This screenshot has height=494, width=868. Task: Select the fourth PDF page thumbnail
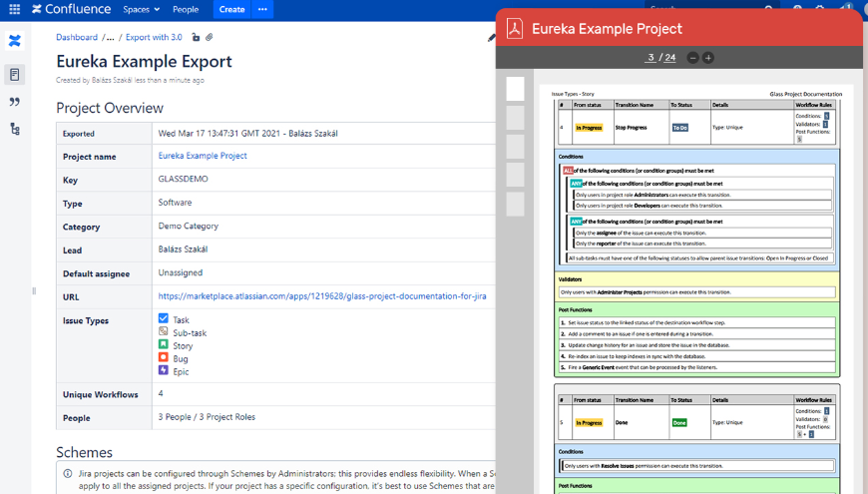(x=516, y=175)
